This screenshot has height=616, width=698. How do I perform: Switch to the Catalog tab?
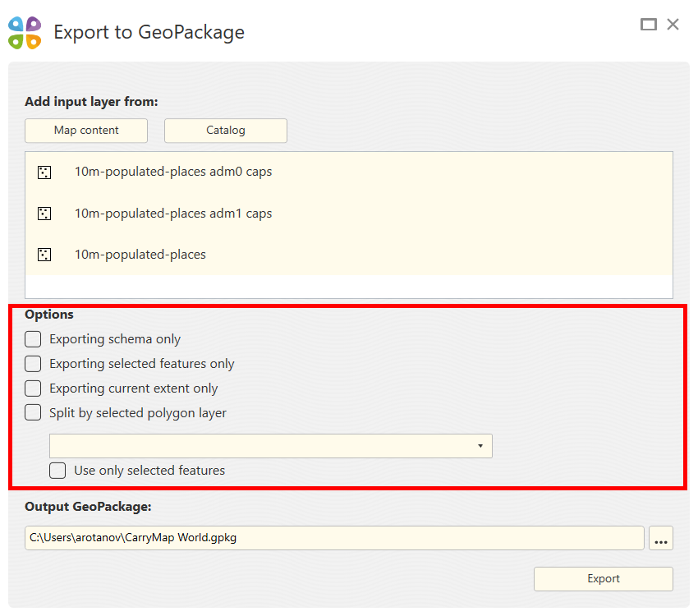click(225, 130)
